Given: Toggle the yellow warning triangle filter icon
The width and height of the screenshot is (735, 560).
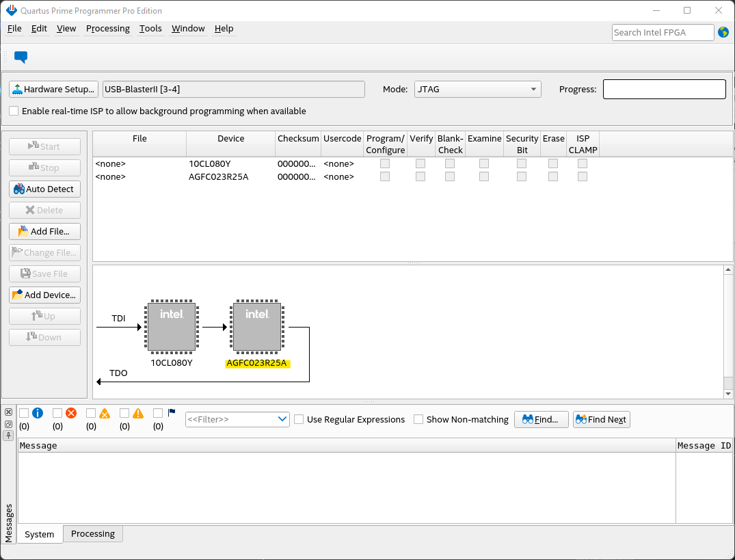Looking at the screenshot, I should [138, 413].
